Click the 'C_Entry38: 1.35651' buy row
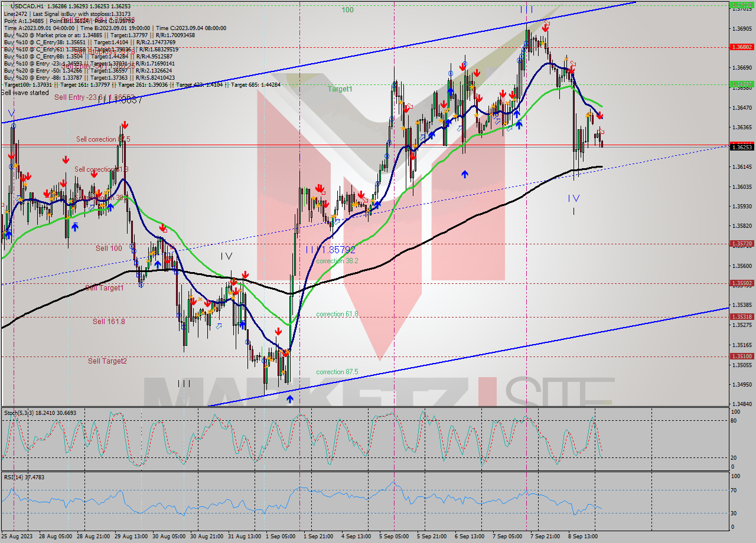The image size is (756, 543). [89, 42]
